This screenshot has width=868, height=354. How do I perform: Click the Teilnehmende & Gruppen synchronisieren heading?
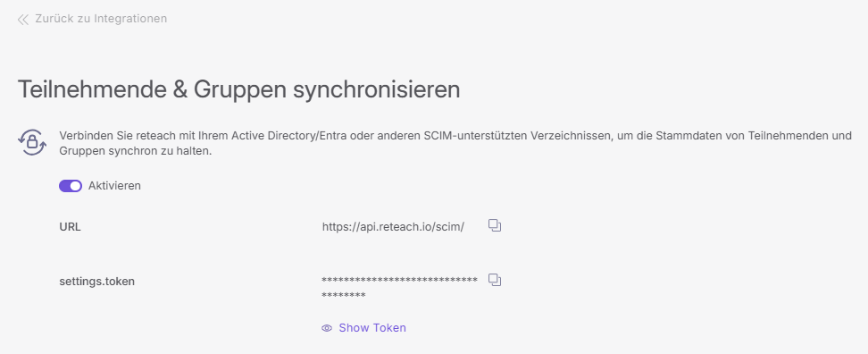239,89
